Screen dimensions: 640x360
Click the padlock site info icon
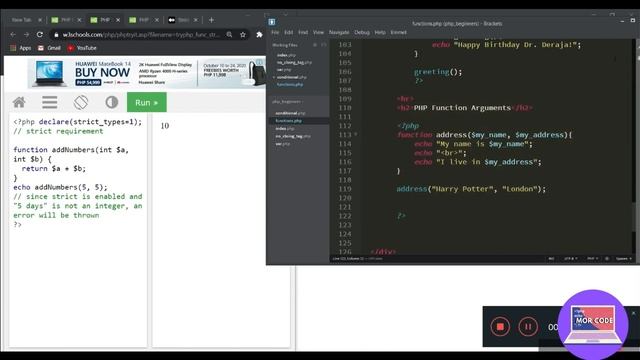point(56,35)
